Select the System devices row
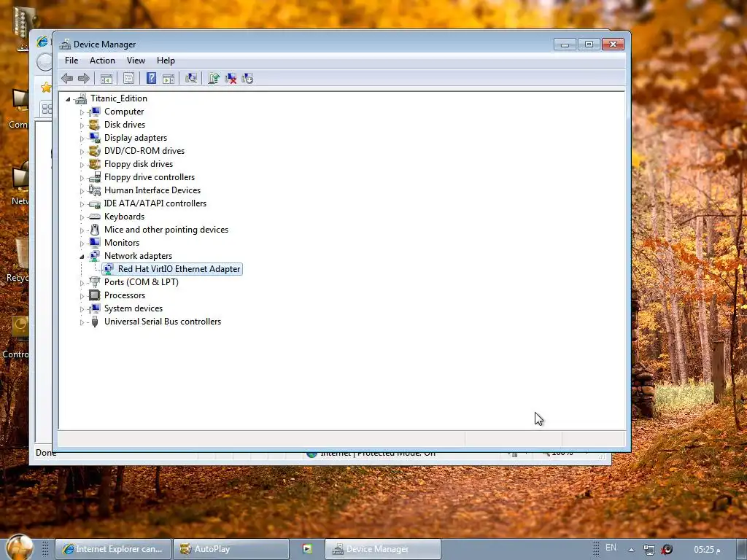Viewport: 747px width, 560px height. [x=133, y=308]
